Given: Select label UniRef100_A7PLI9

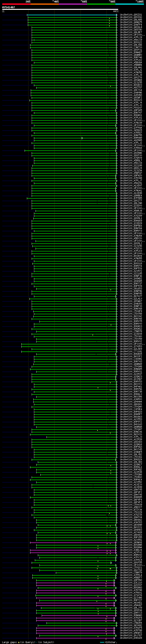Looking at the screenshot, I should coord(131,37).
